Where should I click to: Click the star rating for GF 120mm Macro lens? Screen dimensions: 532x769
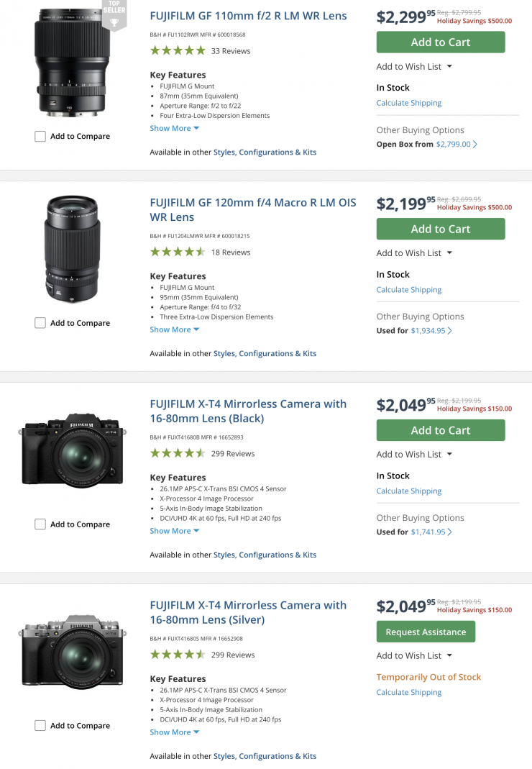pos(178,252)
